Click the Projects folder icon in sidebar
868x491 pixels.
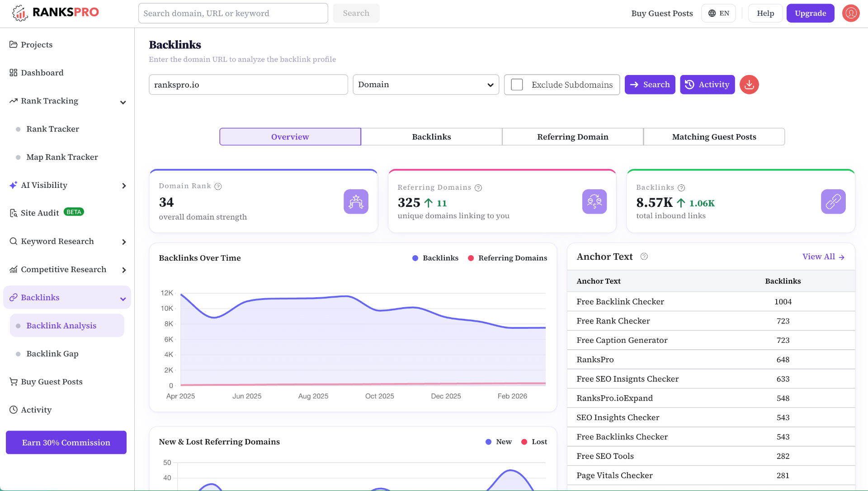14,45
